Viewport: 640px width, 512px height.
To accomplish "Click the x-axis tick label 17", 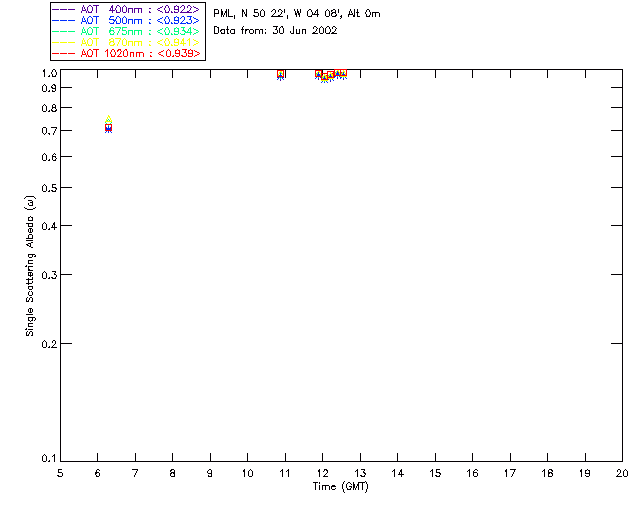I will [x=510, y=473].
